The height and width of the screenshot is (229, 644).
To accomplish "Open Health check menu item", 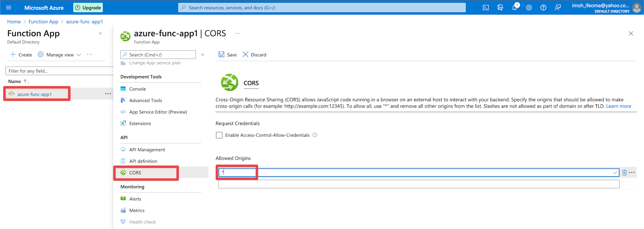I will (x=143, y=222).
